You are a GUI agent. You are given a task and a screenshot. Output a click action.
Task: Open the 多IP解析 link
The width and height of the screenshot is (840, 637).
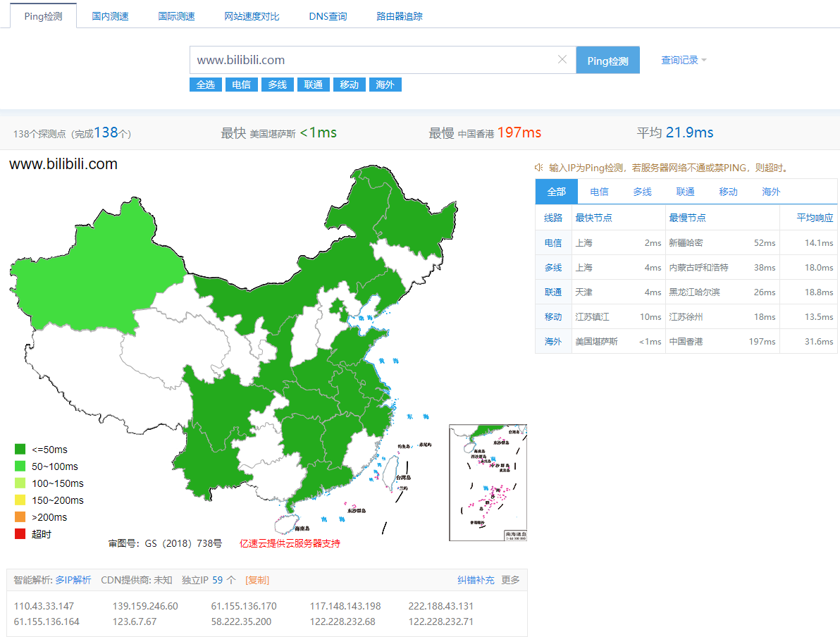(73, 580)
